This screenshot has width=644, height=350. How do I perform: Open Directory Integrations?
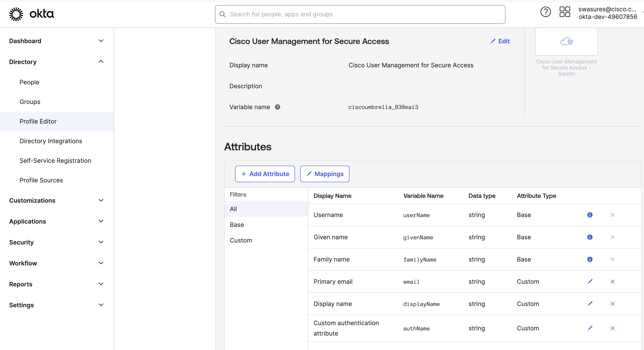point(51,141)
